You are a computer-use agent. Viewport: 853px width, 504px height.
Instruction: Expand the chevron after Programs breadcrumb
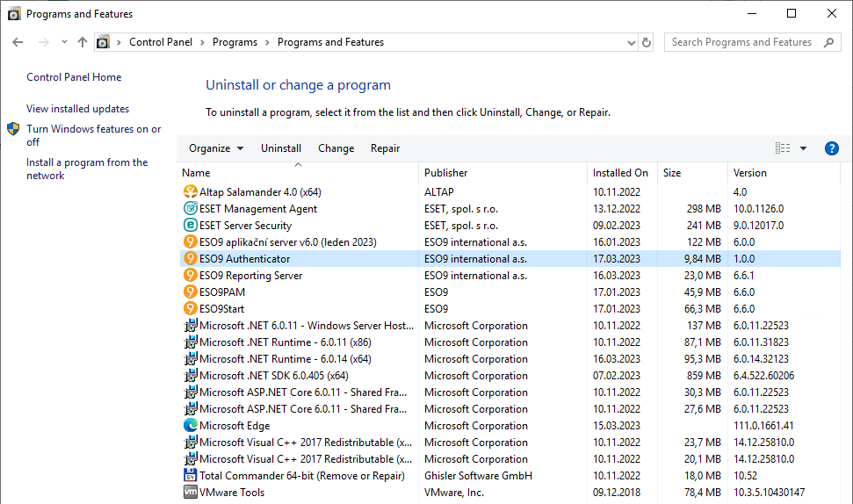click(267, 42)
